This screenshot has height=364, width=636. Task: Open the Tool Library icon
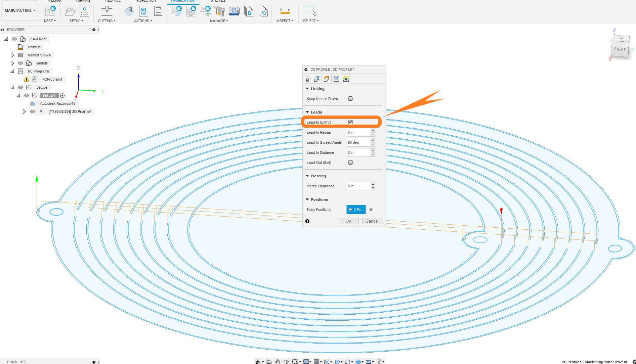[219, 11]
